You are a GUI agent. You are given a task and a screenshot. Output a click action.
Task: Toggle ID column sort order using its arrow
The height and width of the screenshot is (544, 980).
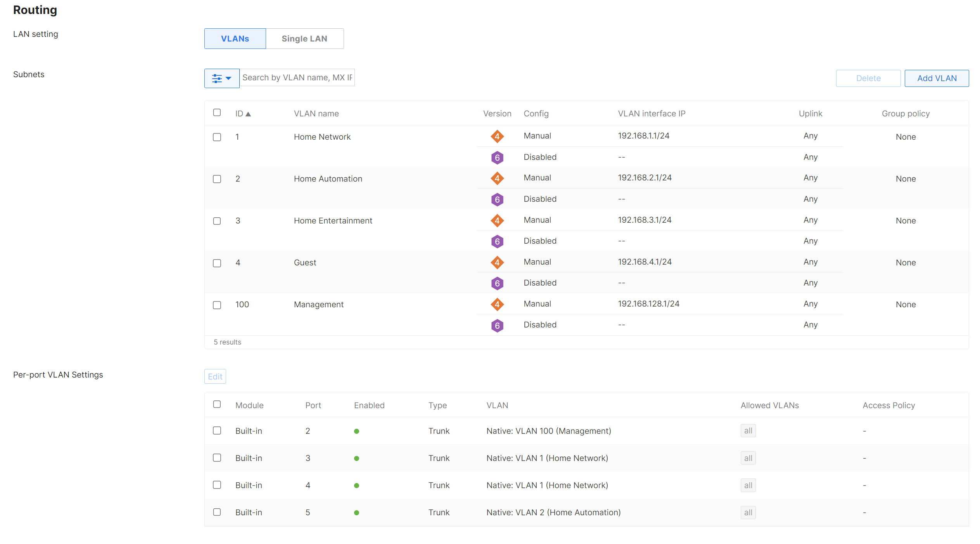pos(249,113)
